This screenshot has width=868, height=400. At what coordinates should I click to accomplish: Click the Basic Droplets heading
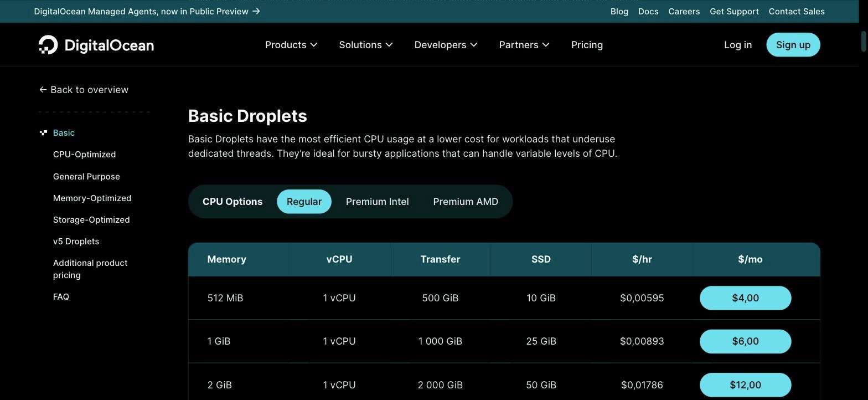(x=247, y=116)
